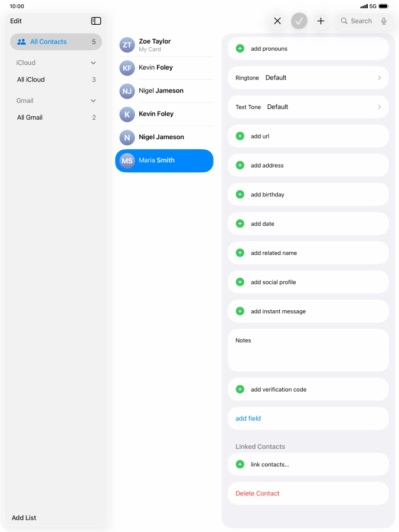Cancel editing with the X icon

tap(277, 21)
